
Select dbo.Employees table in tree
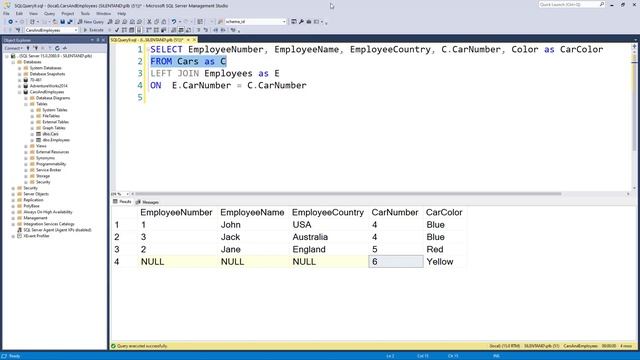tap(56, 140)
